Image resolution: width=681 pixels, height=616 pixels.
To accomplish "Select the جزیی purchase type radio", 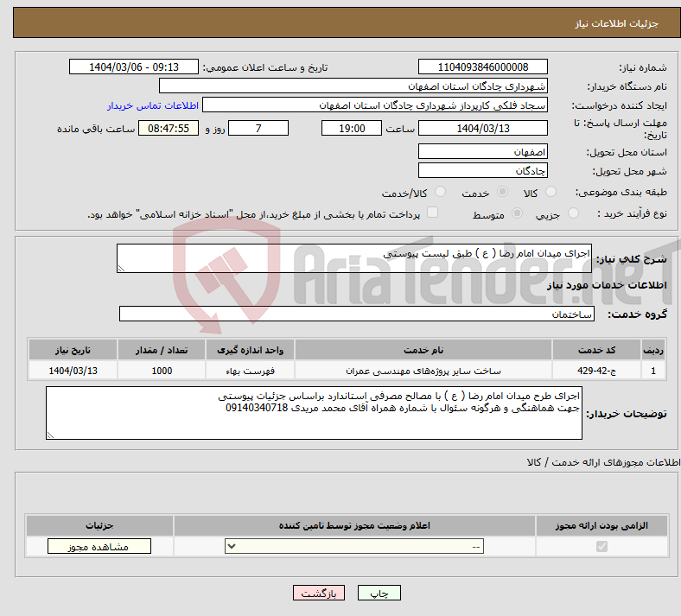I will pos(573,213).
